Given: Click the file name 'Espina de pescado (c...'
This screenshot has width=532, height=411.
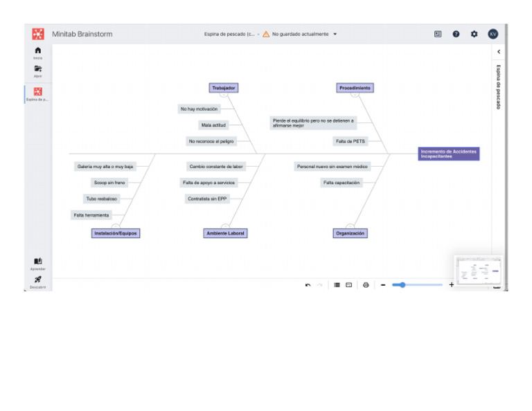Looking at the screenshot, I should (229, 34).
